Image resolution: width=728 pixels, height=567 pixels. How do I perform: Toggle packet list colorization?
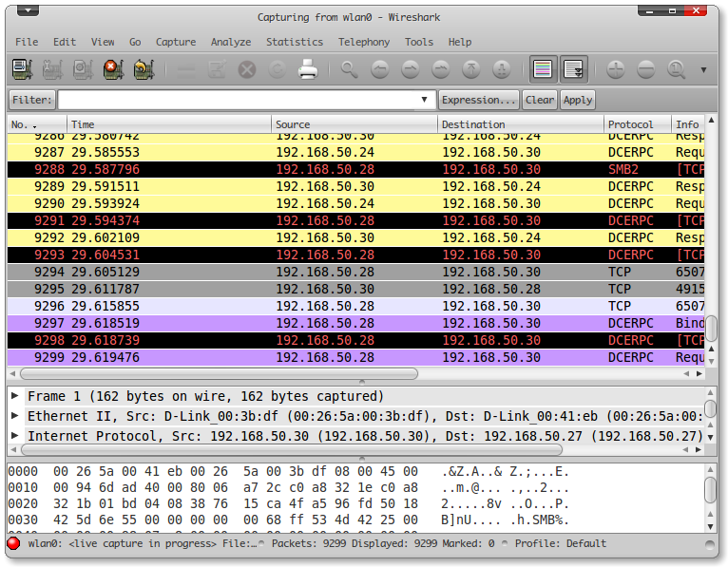543,69
